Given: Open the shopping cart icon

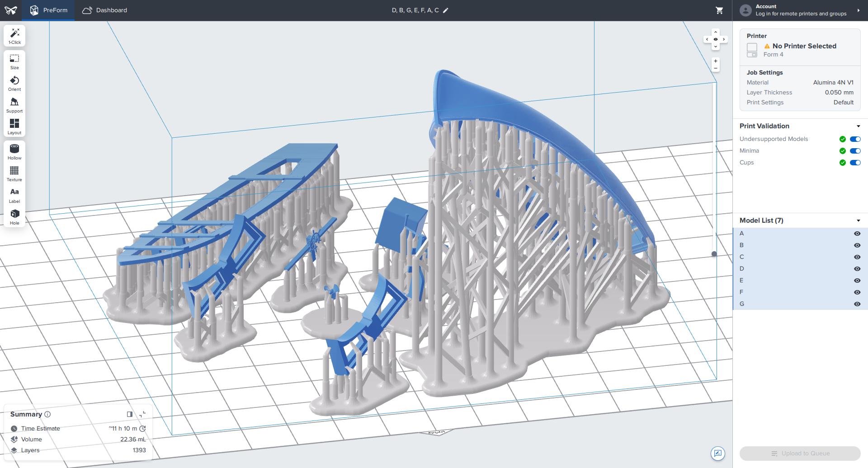Looking at the screenshot, I should pos(719,10).
